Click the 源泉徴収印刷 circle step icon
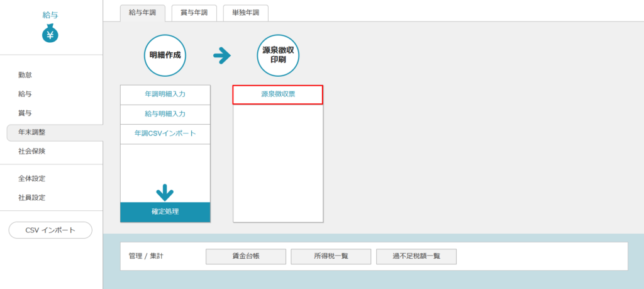 tap(278, 55)
